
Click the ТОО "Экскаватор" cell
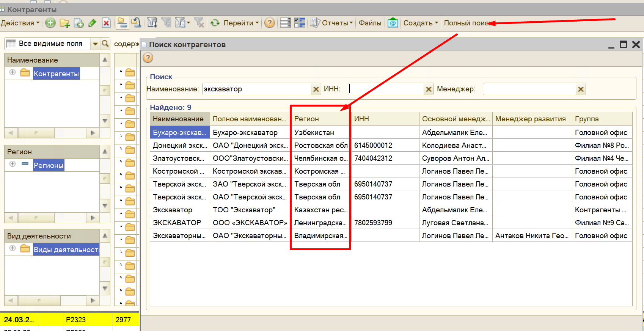(250, 210)
